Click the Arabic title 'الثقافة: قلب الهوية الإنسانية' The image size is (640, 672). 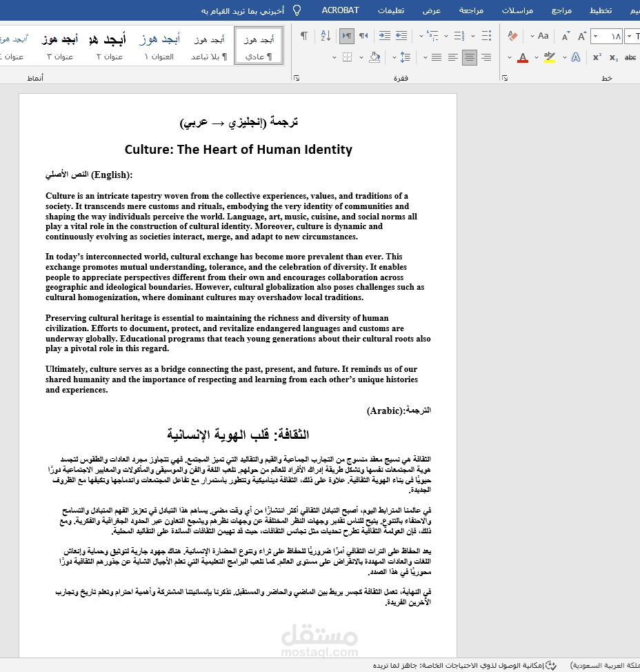click(x=238, y=434)
